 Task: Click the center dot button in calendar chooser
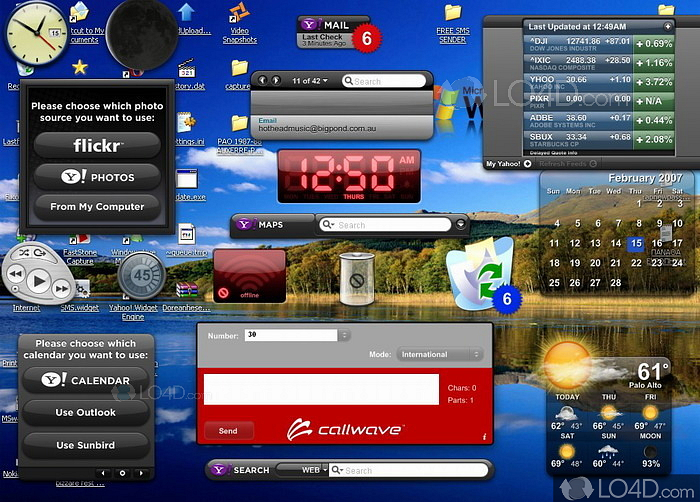(x=122, y=473)
